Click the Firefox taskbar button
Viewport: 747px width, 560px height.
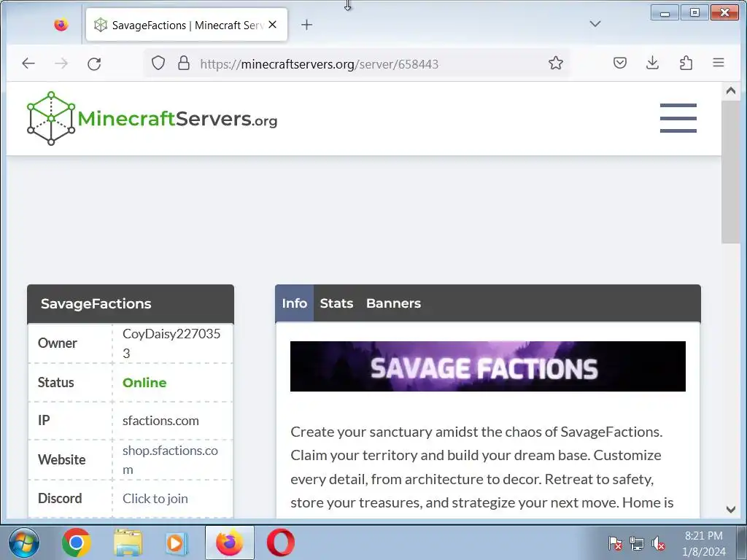[x=230, y=542]
